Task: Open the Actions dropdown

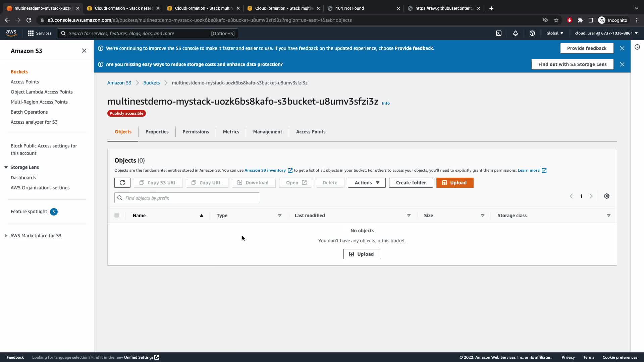Action: click(x=367, y=183)
